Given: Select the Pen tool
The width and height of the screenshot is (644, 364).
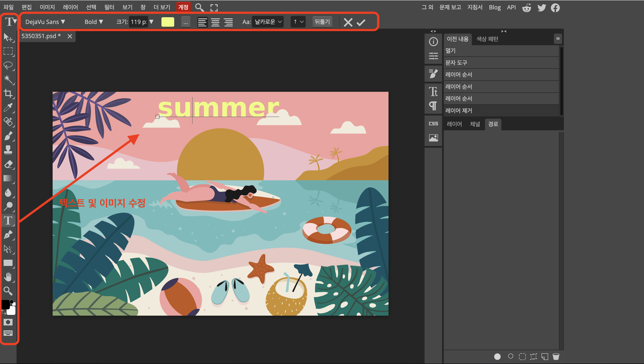Looking at the screenshot, I should pos(8,235).
